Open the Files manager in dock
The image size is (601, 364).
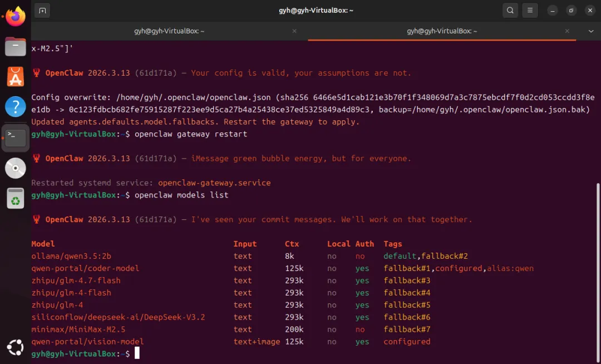(x=16, y=46)
